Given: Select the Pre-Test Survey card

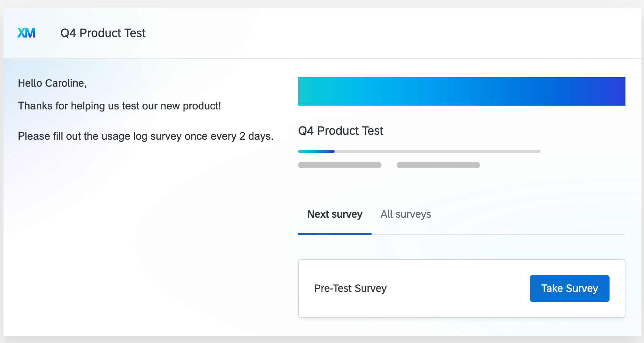Looking at the screenshot, I should (462, 288).
